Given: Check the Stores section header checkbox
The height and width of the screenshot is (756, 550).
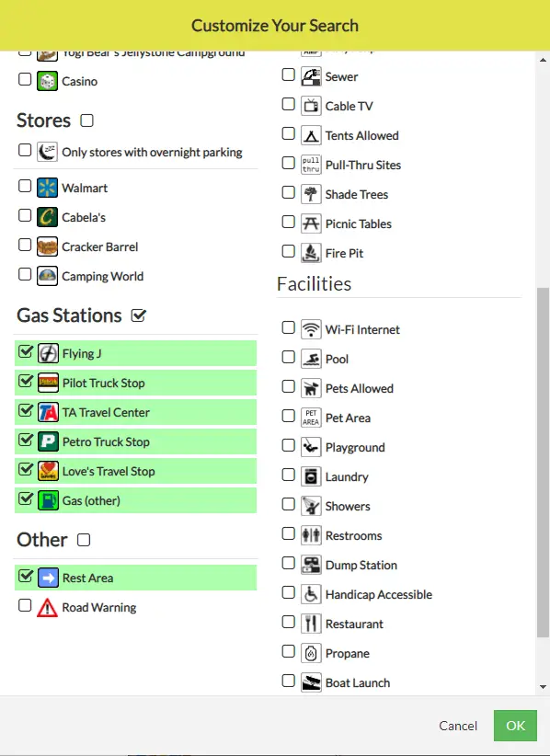Looking at the screenshot, I should coord(86,120).
